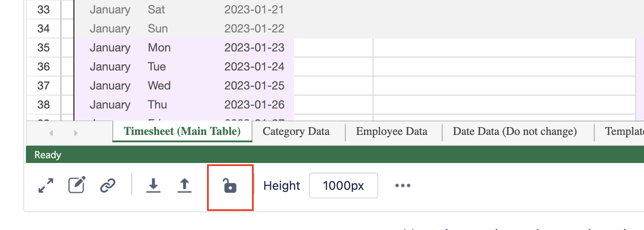This screenshot has height=230, width=644.
Task: Switch to the Category Data tab
Action: coord(296,131)
